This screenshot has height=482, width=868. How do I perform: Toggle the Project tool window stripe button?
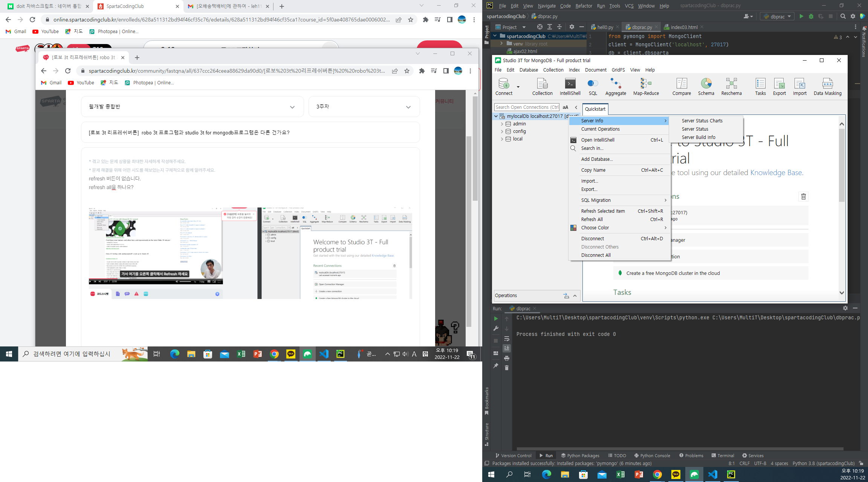[487, 34]
